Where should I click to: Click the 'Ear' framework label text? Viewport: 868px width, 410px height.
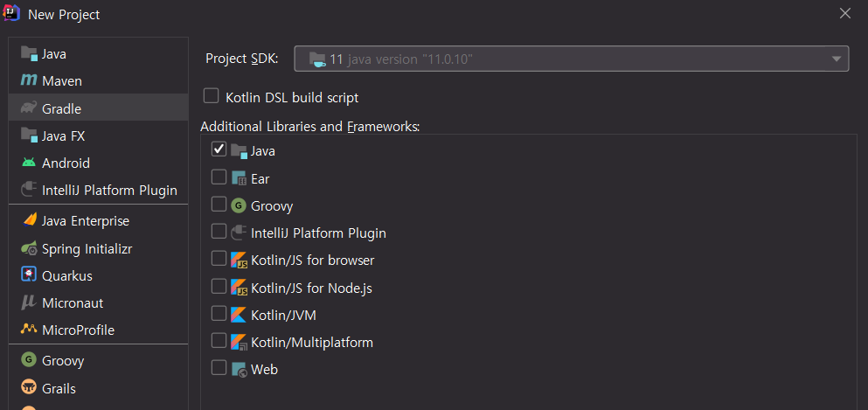[260, 179]
